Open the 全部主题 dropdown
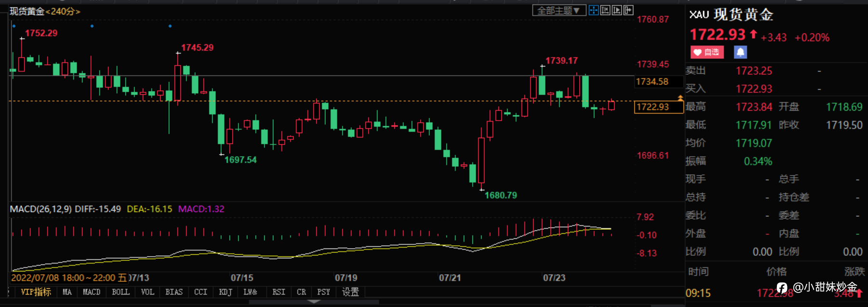The width and height of the screenshot is (868, 307). pyautogui.click(x=559, y=10)
